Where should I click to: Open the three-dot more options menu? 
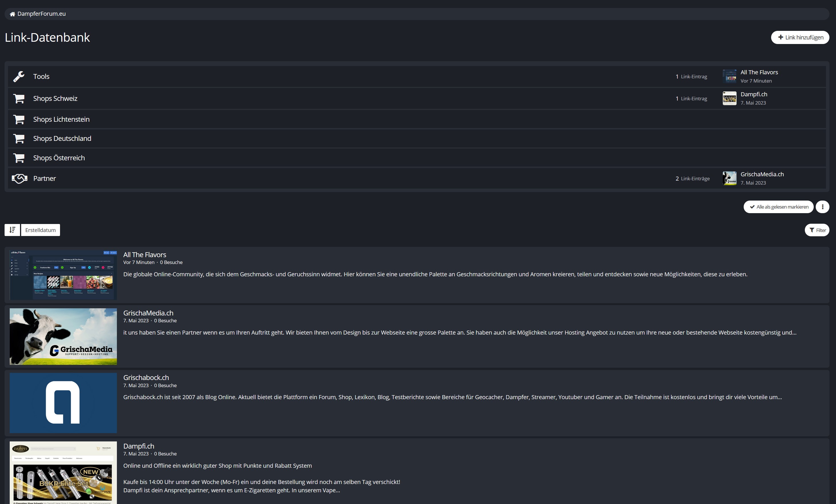tap(822, 207)
